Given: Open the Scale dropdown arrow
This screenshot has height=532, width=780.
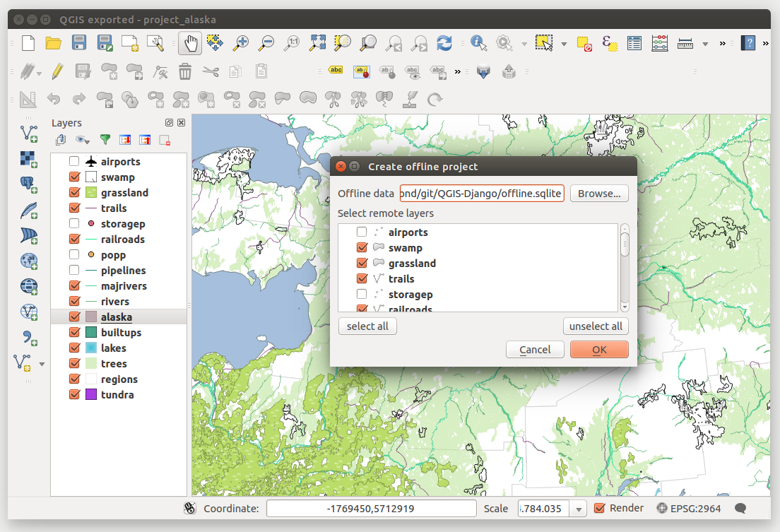Looking at the screenshot, I should tap(579, 509).
